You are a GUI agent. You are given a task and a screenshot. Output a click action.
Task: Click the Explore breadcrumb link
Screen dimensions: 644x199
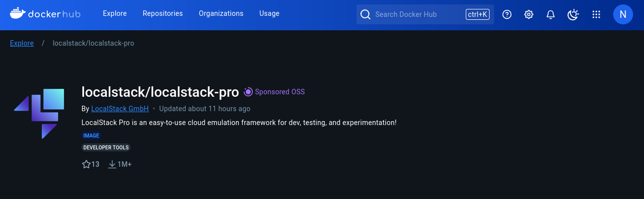click(22, 43)
